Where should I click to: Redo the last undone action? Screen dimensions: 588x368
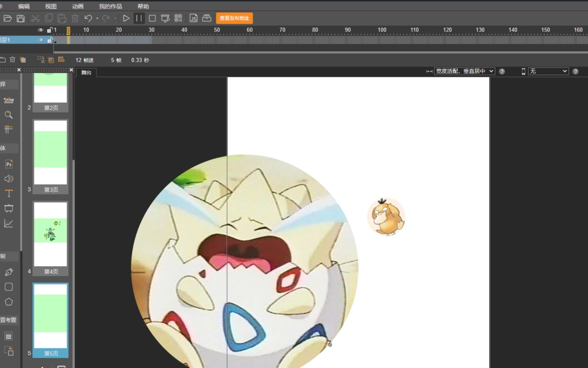[106, 18]
